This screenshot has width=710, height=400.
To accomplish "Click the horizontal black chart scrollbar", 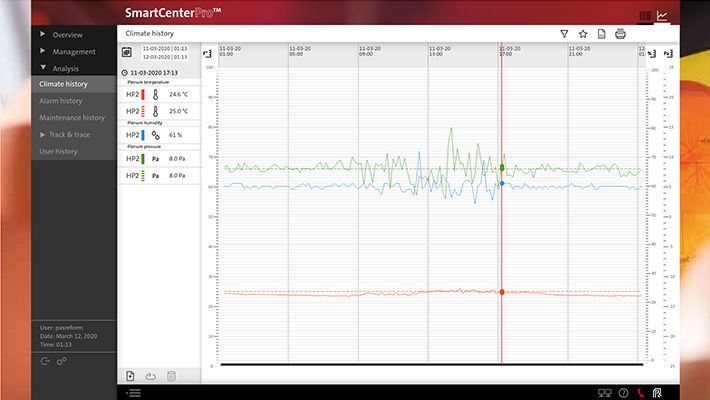I will pos(432,364).
